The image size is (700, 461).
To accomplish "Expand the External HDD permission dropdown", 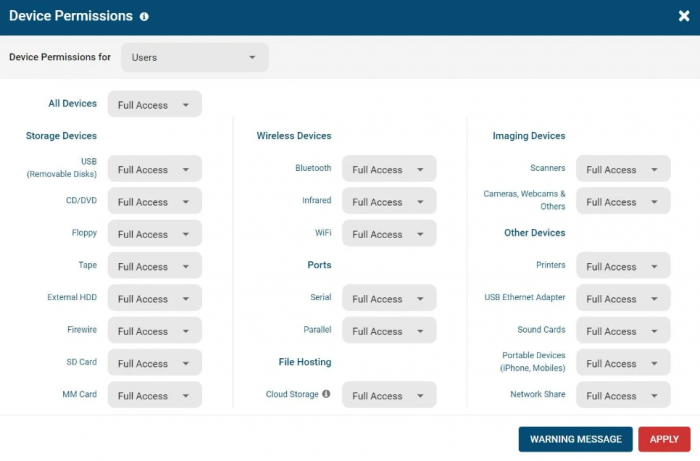I will pyautogui.click(x=154, y=299).
